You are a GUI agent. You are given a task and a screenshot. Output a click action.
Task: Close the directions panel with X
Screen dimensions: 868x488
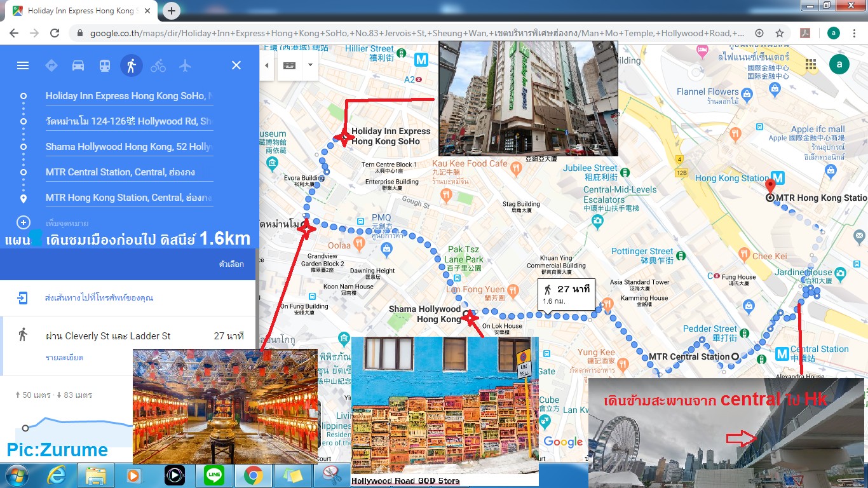point(236,65)
